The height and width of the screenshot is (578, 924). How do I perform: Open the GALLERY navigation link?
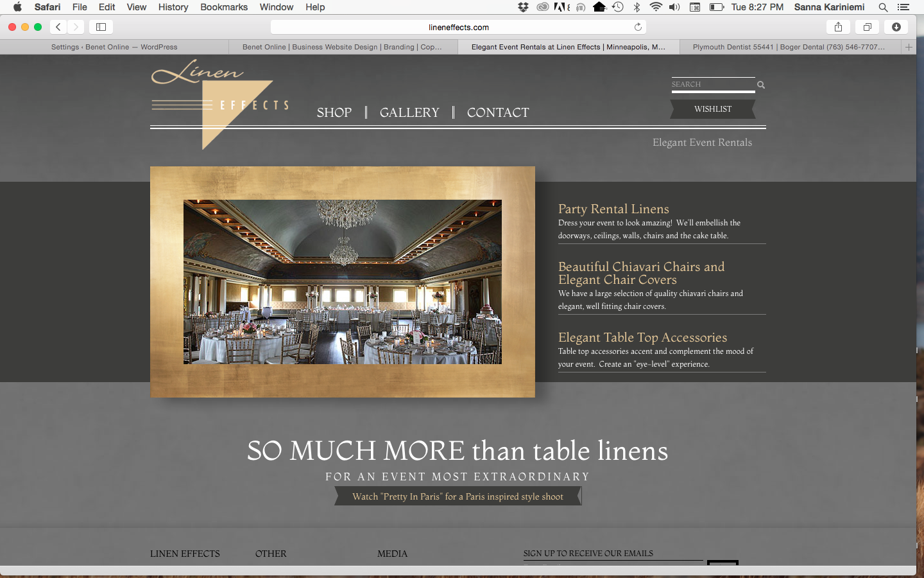click(x=409, y=112)
